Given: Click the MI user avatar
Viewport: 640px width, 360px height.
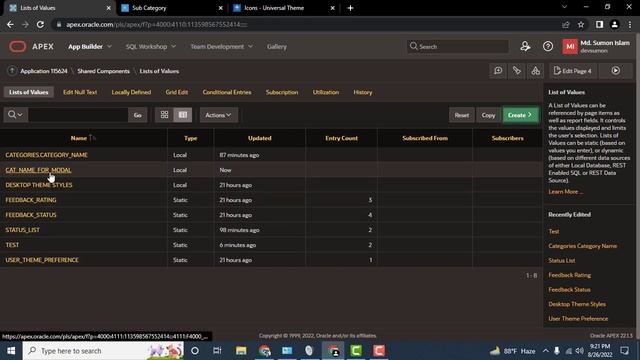Looking at the screenshot, I should (570, 47).
